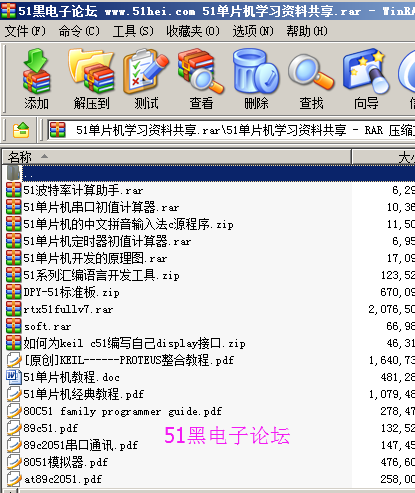The image size is (415, 493).
Task: Open the 收藏夹(O) menu
Action: pos(193,31)
